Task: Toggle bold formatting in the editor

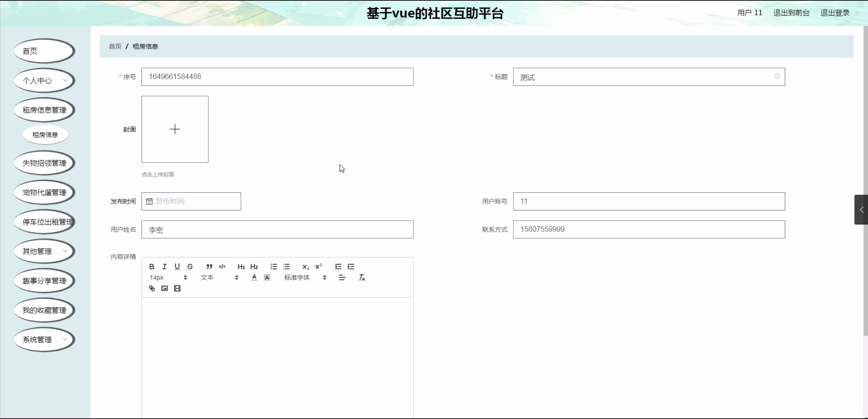Action: tap(152, 267)
